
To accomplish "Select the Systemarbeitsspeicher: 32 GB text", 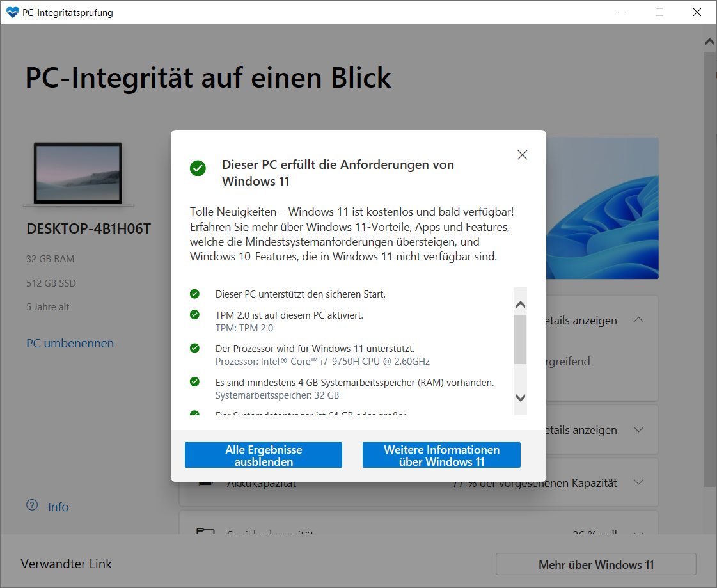I will click(277, 395).
